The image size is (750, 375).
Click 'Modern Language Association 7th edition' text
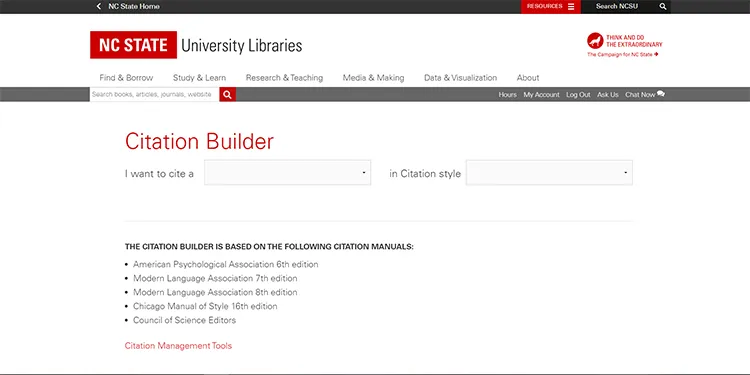pyautogui.click(x=215, y=278)
